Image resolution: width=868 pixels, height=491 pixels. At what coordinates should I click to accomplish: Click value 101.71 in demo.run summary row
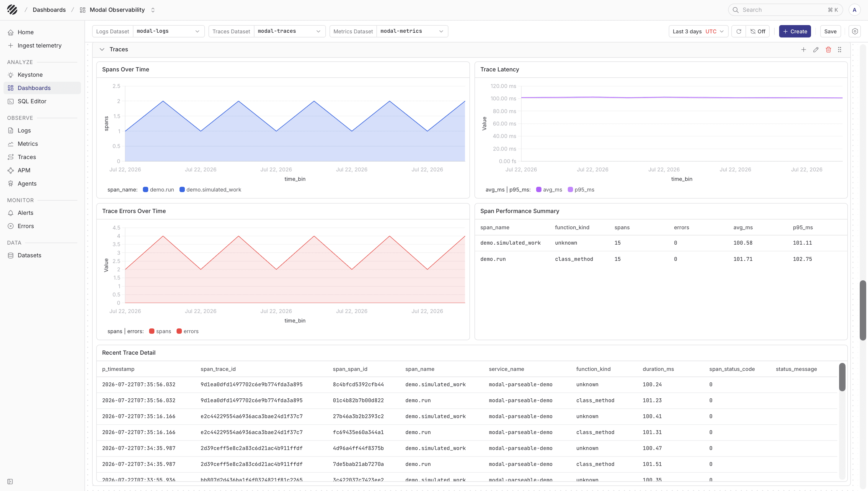[x=743, y=259]
